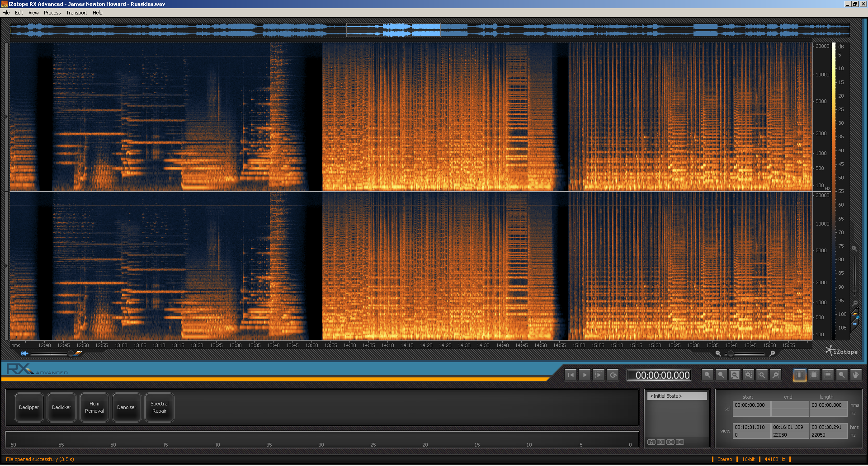Open the Transport menu
This screenshot has height=466, width=868.
tap(76, 13)
